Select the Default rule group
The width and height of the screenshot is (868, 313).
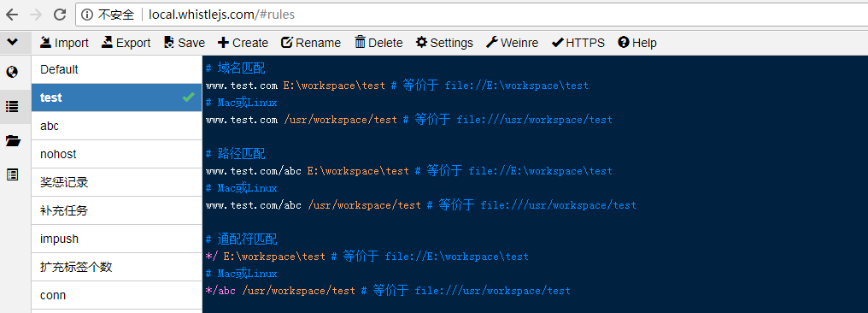pyautogui.click(x=117, y=69)
